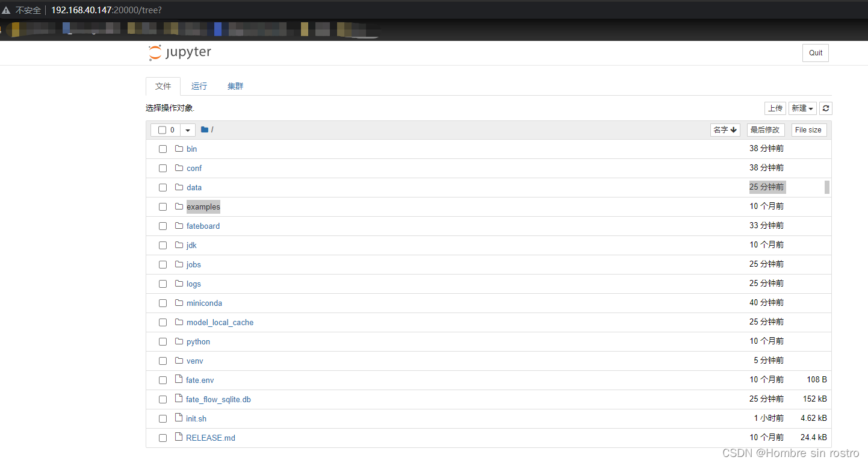868x463 pixels.
Task: Select the fateboard row checkbox
Action: pyautogui.click(x=163, y=226)
